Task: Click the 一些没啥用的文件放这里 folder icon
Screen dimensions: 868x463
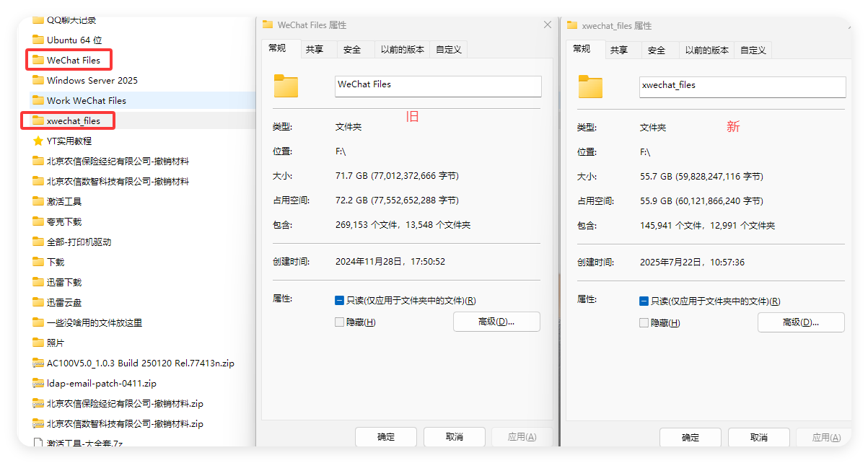Action: click(x=38, y=322)
